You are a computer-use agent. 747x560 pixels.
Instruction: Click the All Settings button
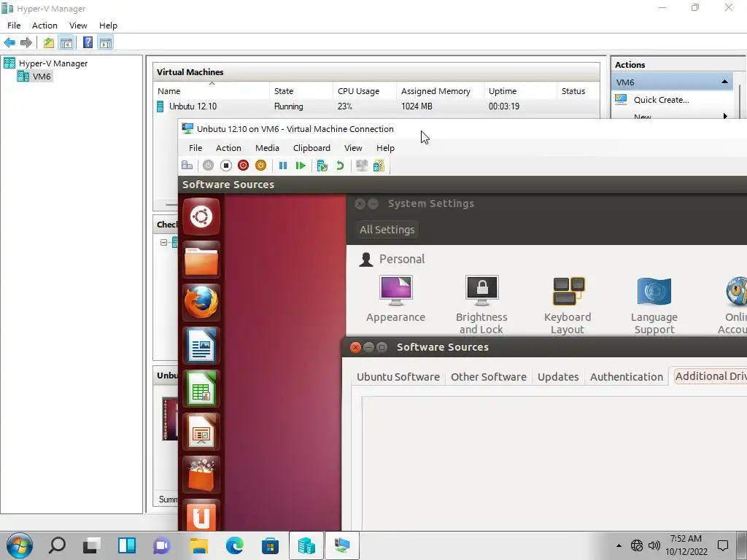point(387,230)
